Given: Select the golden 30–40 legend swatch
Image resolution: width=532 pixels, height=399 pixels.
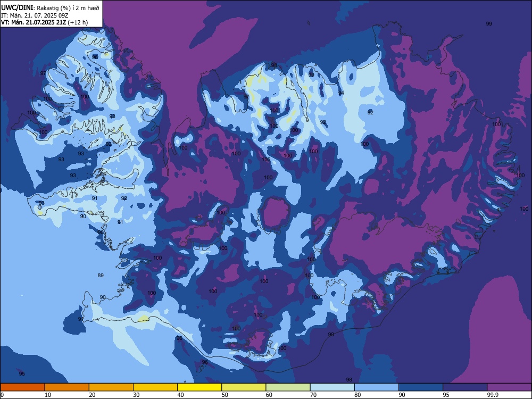Looking at the screenshot, I should point(155,387).
